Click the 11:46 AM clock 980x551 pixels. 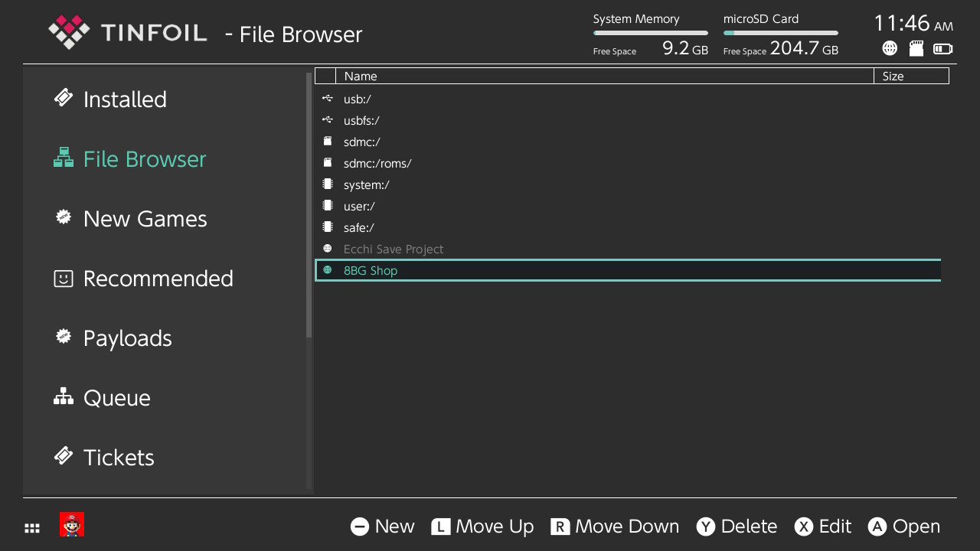913,23
